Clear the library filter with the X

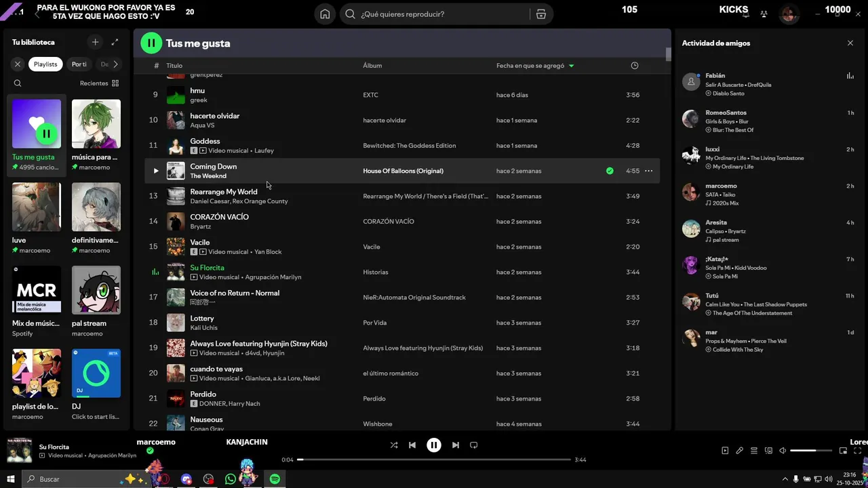(18, 64)
